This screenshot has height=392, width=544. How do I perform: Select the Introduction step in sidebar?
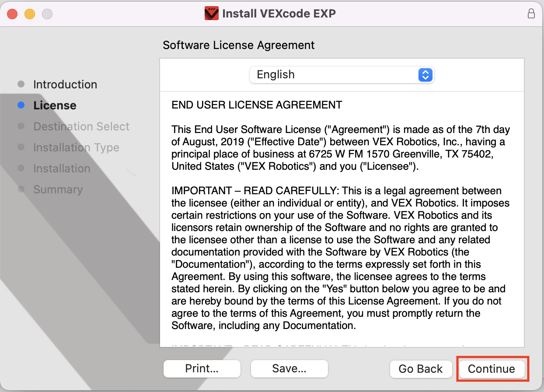65,84
